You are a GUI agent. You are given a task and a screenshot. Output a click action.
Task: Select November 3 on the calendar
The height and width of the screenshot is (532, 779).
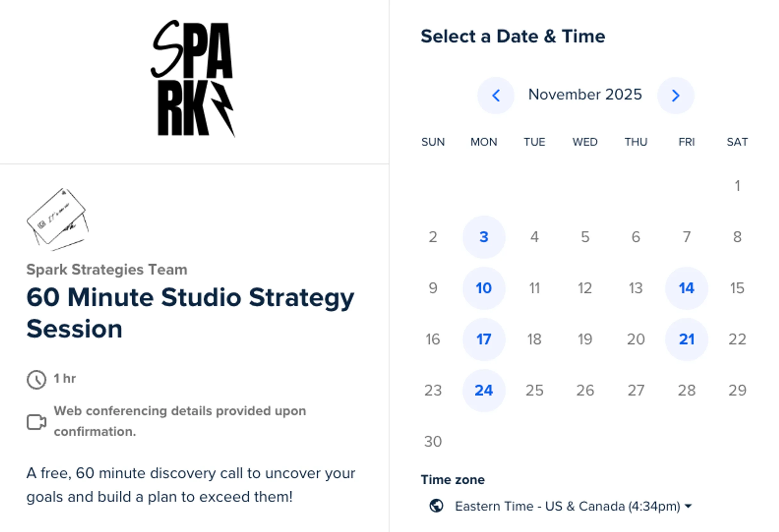point(484,237)
